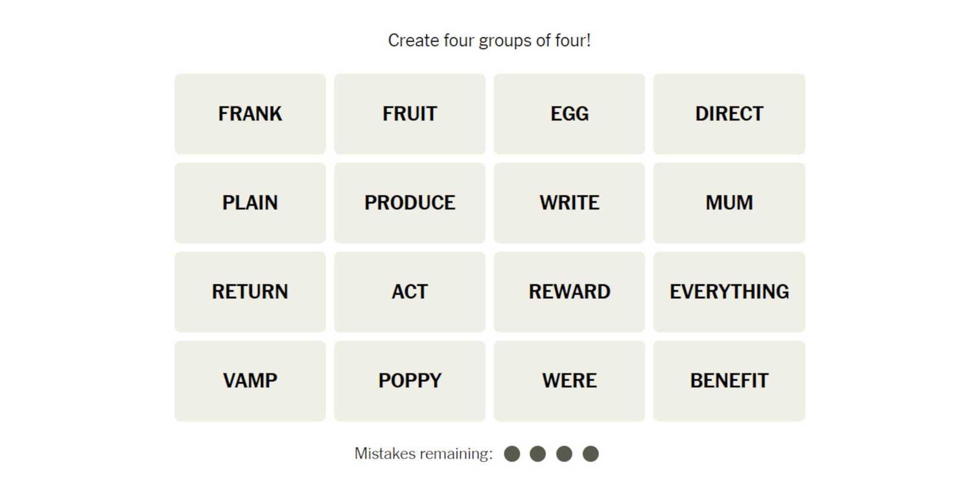Select the MUM tile
This screenshot has height=490, width=980.
point(729,203)
